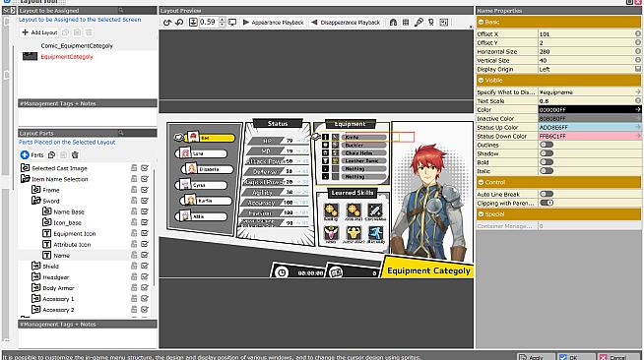This screenshot has height=360, width=644.
Task: Enable the Outlines toggle
Action: point(547,145)
